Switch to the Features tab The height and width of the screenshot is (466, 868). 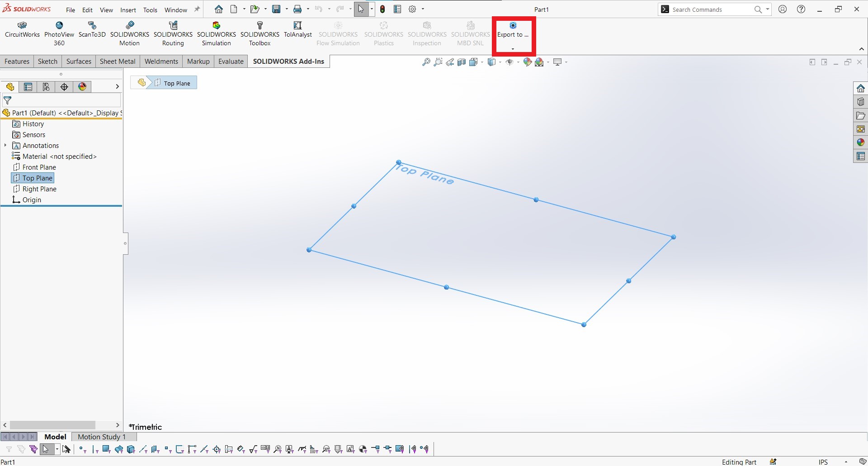point(17,62)
